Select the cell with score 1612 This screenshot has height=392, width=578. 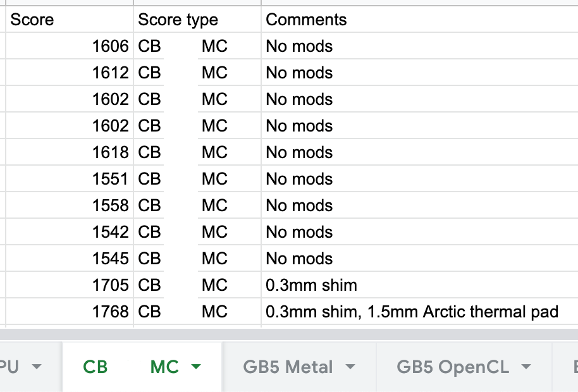[70, 73]
